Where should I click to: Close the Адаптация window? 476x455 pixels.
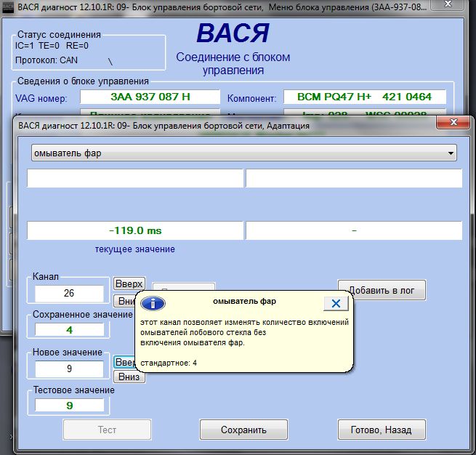[x=453, y=122]
